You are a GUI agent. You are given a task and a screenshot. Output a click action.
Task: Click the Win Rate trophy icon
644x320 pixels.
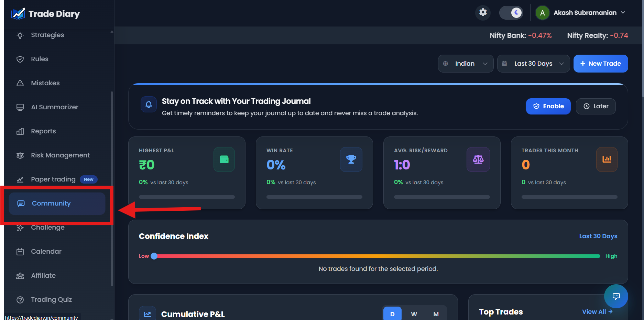pyautogui.click(x=351, y=159)
